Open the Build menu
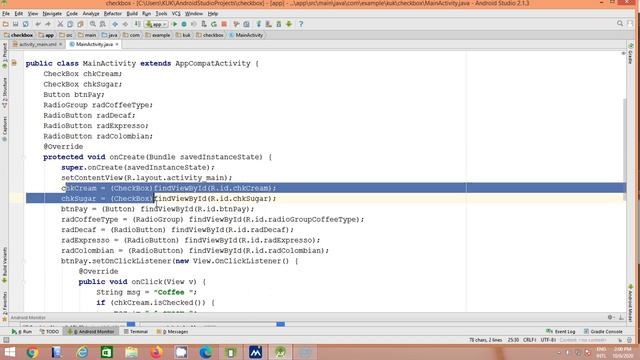 coord(132,13)
